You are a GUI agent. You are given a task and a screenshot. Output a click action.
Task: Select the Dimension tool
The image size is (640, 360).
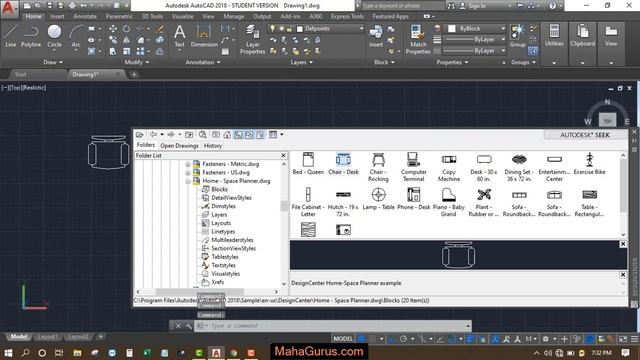[x=204, y=36]
